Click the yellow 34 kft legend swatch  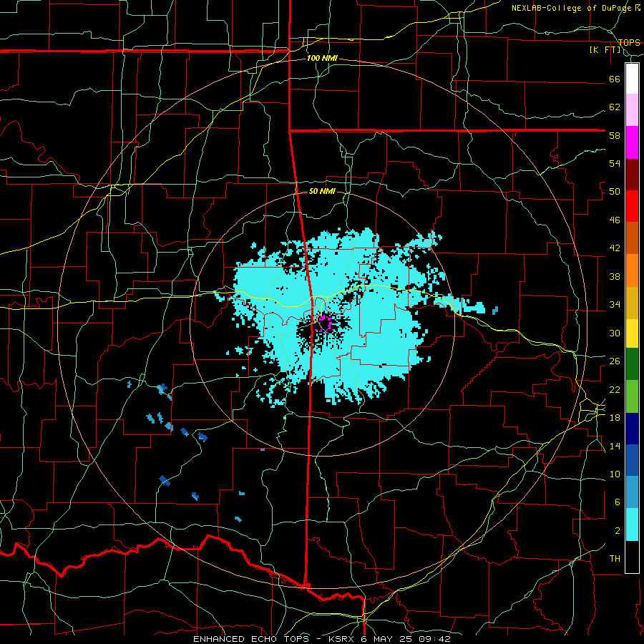632,333
